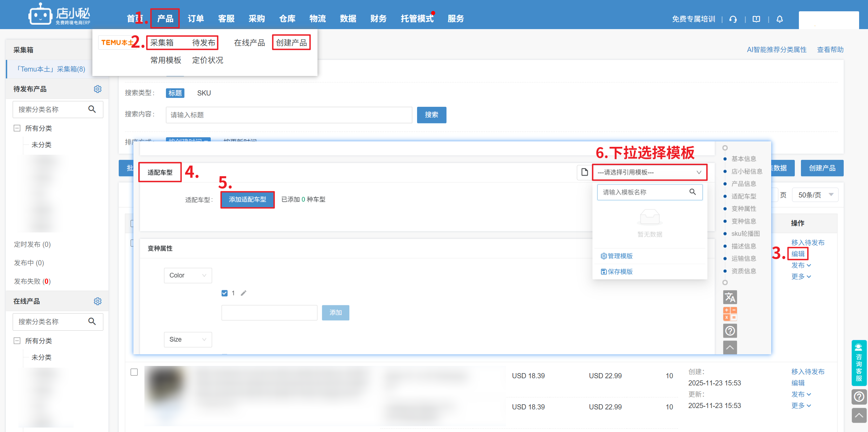Click search magnifier in template name field
The height and width of the screenshot is (432, 868).
coord(692,192)
